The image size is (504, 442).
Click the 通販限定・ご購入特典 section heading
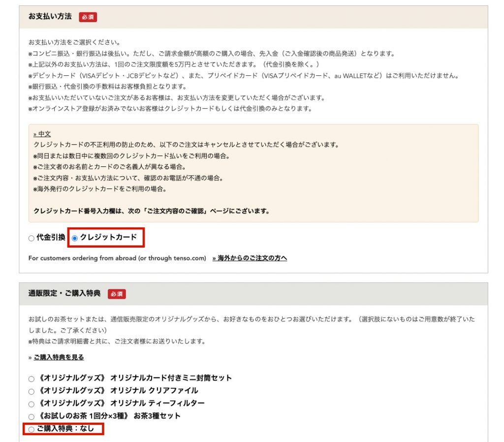[64, 294]
